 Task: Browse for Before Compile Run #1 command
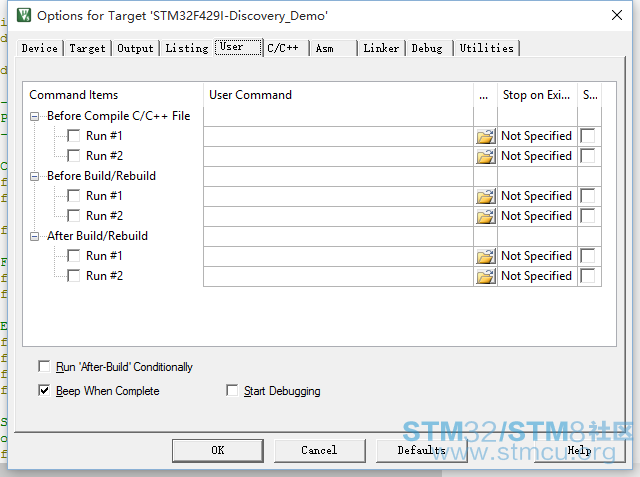[x=485, y=136]
